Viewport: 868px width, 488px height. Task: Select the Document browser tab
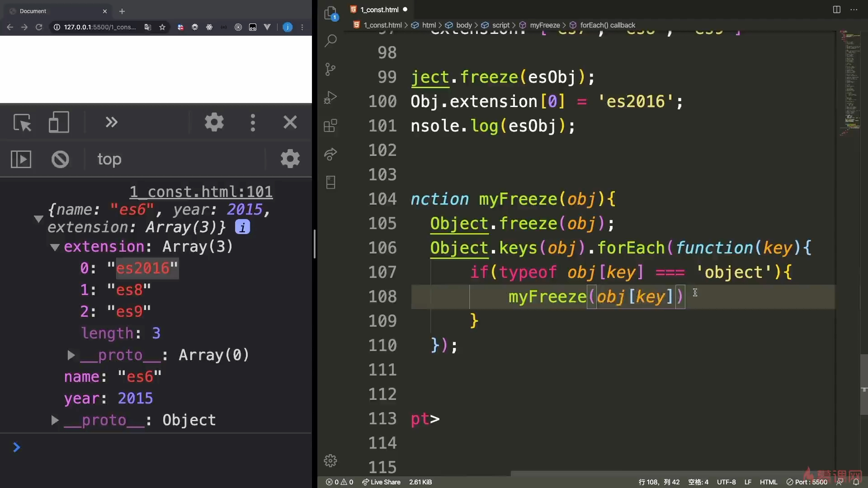(58, 11)
